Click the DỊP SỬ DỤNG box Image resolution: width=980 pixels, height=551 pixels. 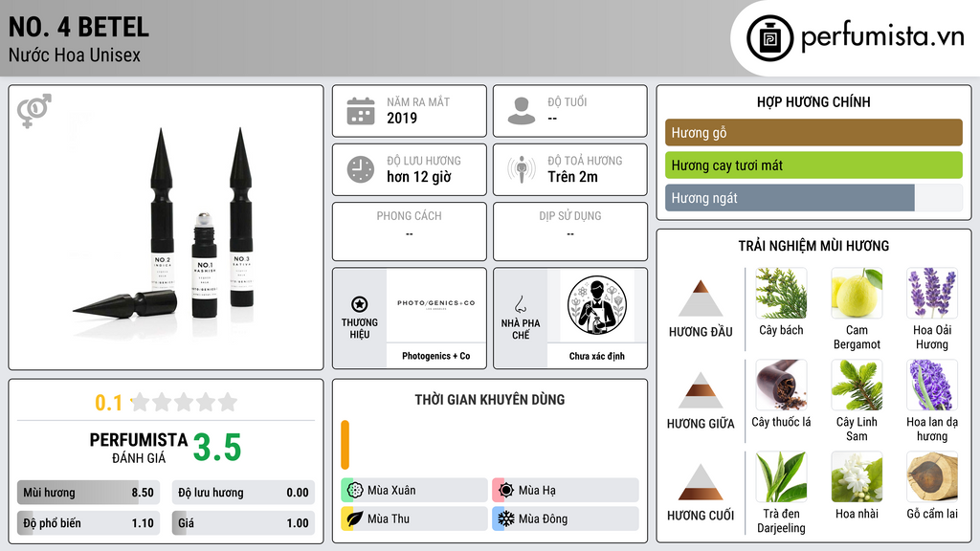570,231
